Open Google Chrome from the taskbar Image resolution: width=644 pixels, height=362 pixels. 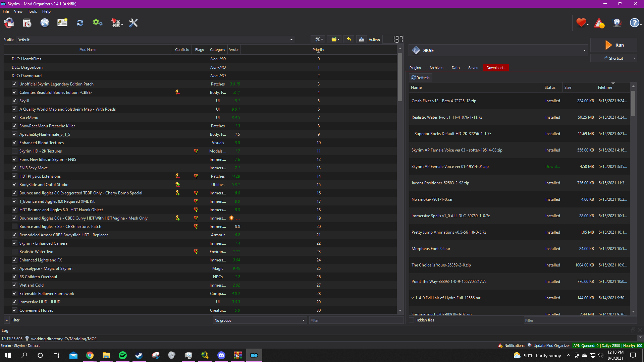[x=90, y=355]
